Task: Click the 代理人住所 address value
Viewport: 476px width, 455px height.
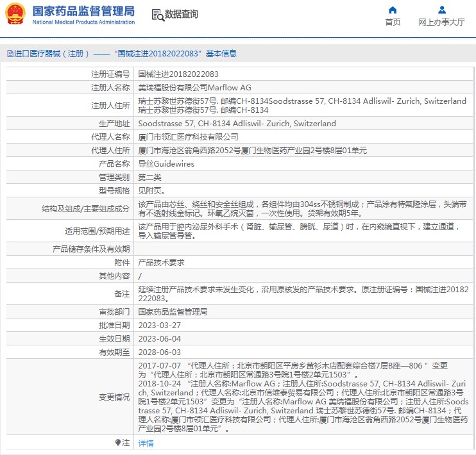Action: pyautogui.click(x=253, y=151)
